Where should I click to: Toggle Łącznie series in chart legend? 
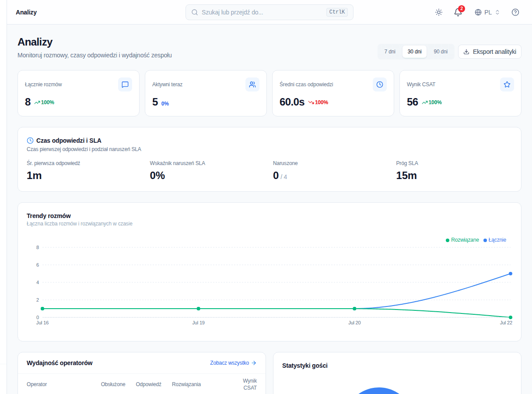pyautogui.click(x=495, y=240)
